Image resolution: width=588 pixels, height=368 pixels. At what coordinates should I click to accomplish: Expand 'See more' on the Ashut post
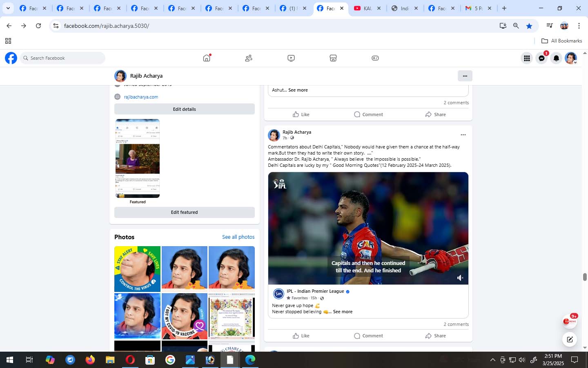tap(298, 90)
